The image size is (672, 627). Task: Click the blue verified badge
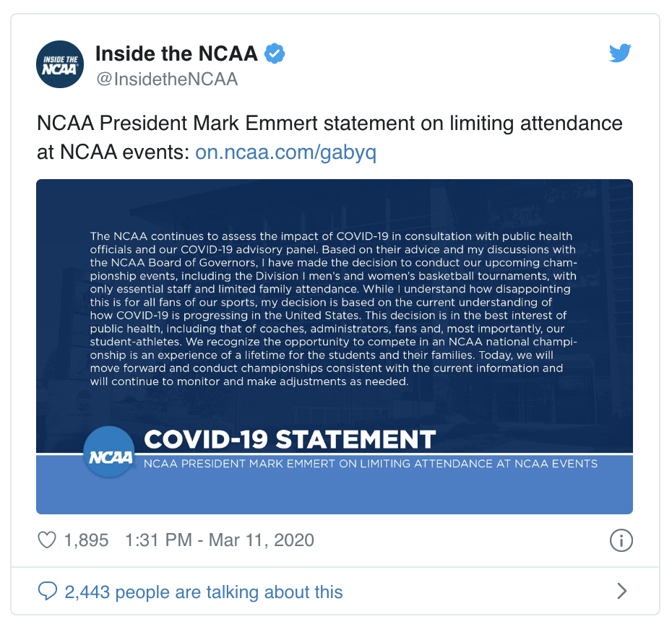pos(275,53)
